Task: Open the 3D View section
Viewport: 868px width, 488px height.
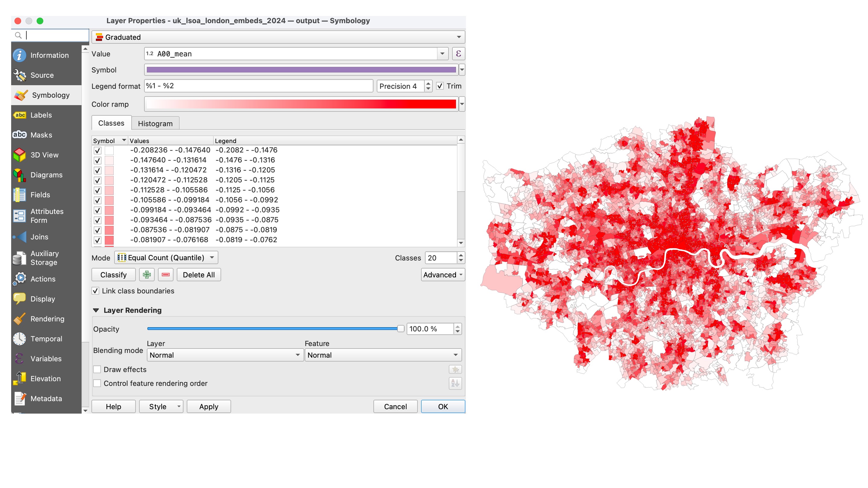Action: click(x=44, y=155)
